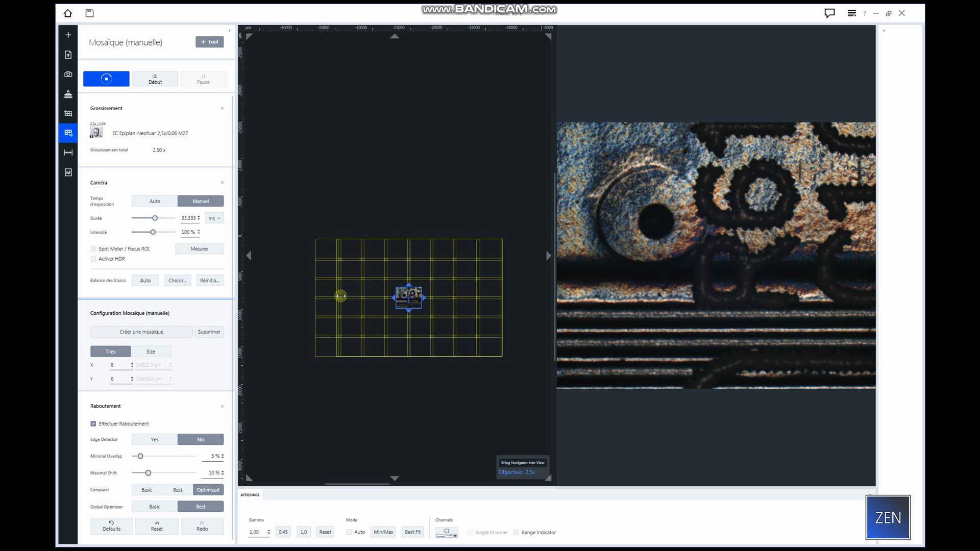980x551 pixels.
Task: Click the Pause button
Action: (203, 79)
